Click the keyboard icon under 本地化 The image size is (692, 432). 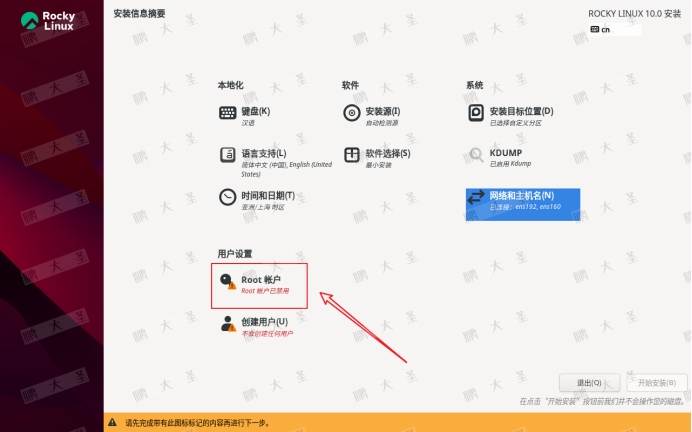(227, 113)
